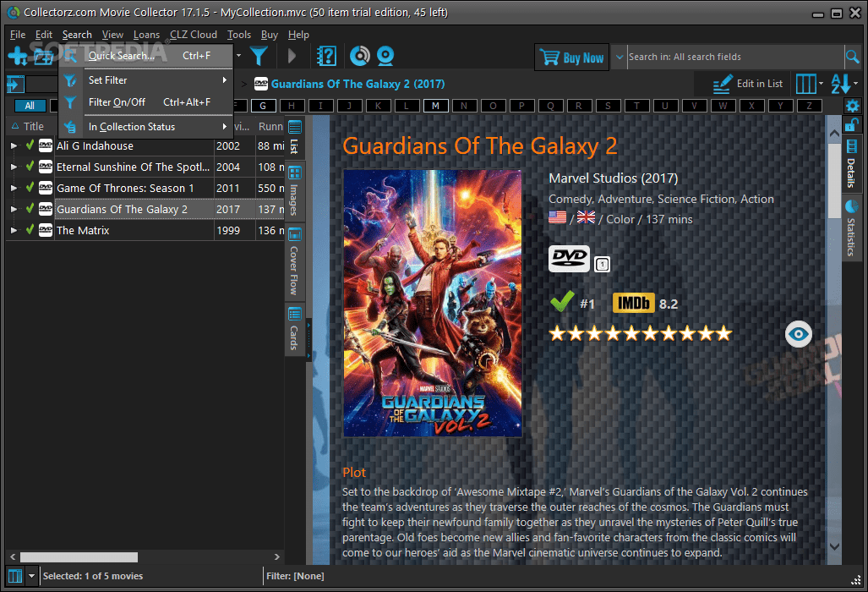Open the Statistics side tab
This screenshot has width=868, height=592.
coord(851,227)
